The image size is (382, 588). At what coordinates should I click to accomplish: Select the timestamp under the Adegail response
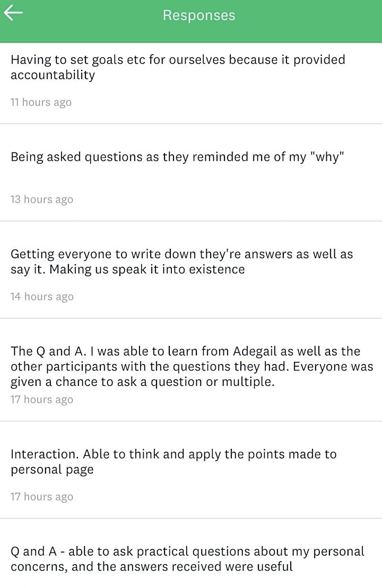[41, 400]
